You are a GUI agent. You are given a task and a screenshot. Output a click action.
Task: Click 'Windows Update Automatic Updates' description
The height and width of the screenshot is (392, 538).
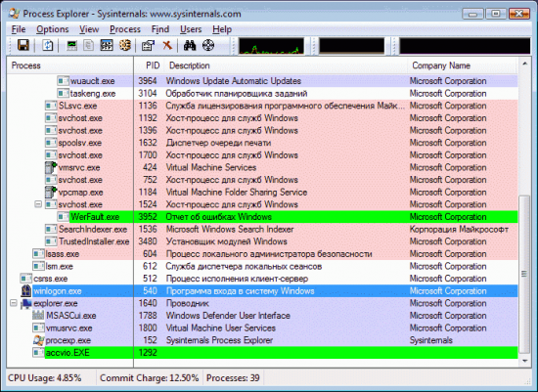[x=234, y=81]
